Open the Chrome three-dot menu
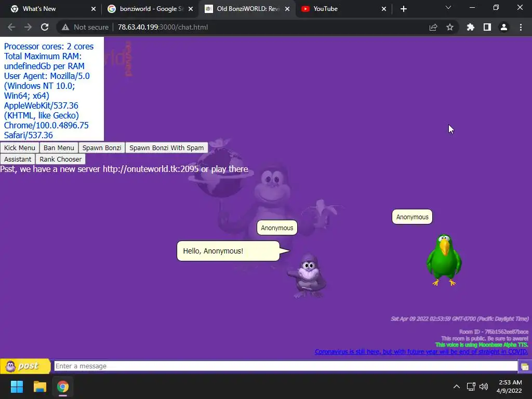 [x=521, y=27]
